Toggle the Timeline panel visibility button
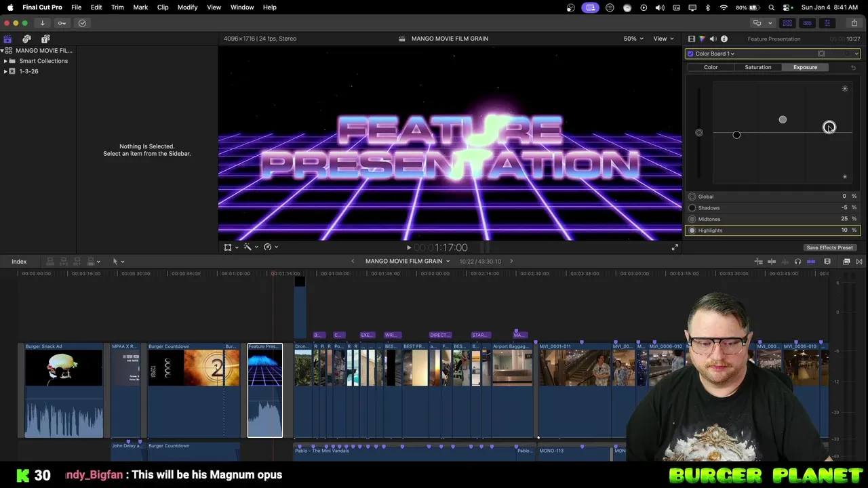This screenshot has width=868, height=488. click(807, 23)
